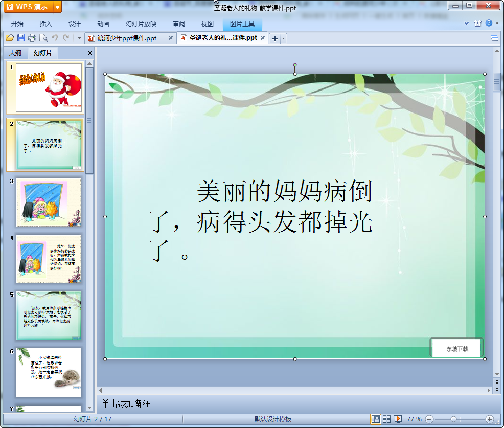Click 幻灯片 2 / 17 status text
The width and height of the screenshot is (504, 428).
(x=92, y=419)
